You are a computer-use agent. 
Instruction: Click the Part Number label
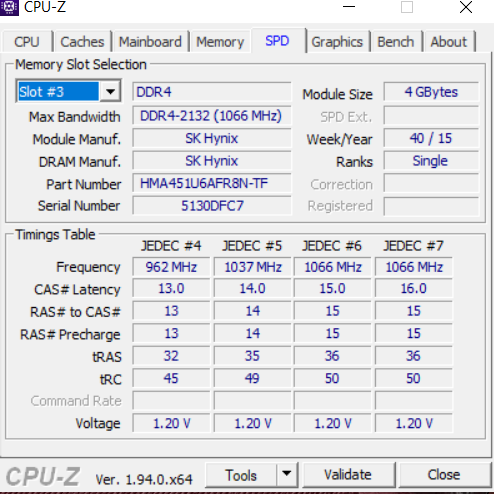pos(84,184)
